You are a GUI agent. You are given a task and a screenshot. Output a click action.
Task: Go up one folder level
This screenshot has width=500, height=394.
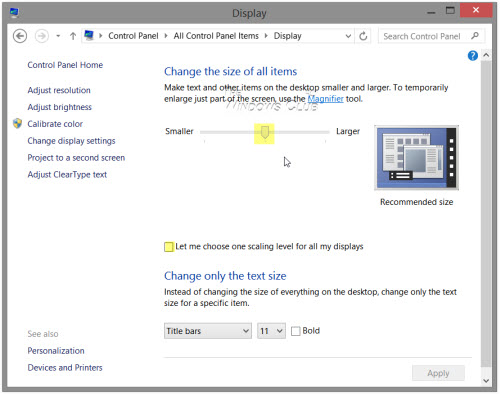(73, 36)
